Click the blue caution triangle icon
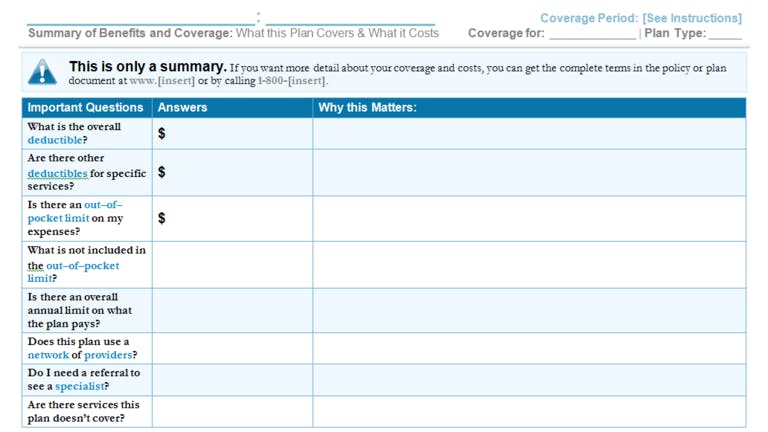The height and width of the screenshot is (432, 768). coord(42,72)
